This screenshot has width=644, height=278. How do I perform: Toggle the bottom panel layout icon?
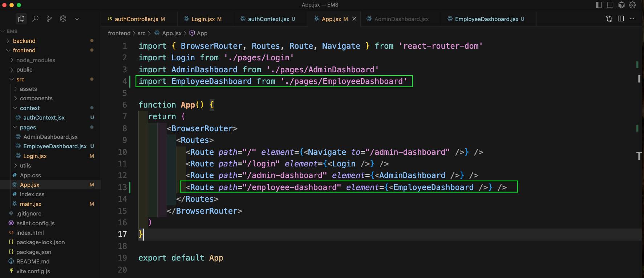610,5
